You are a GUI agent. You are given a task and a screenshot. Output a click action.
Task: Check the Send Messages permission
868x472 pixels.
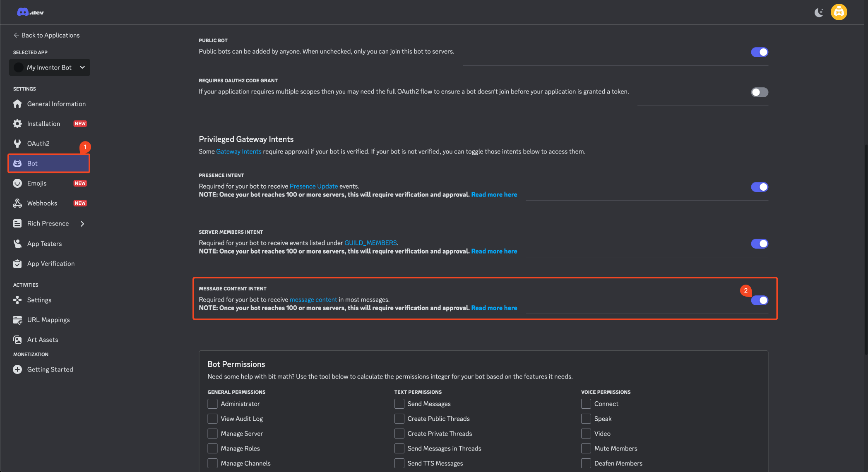(399, 404)
